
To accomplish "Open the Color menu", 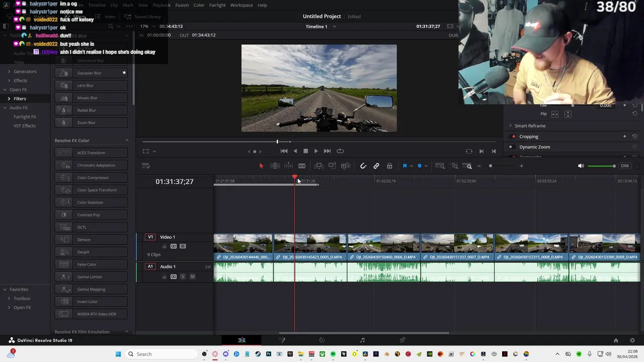I will coord(199,5).
